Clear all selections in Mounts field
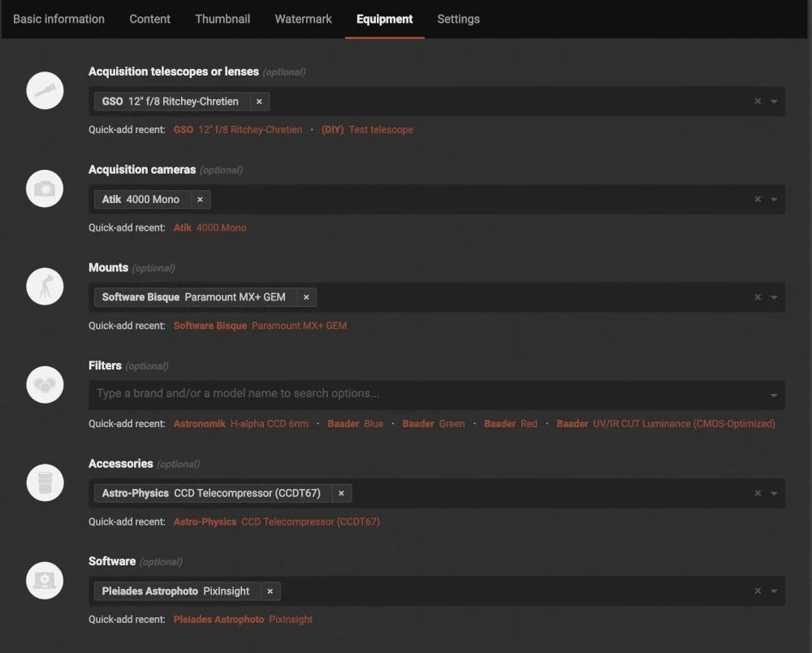This screenshot has height=653, width=812. (x=758, y=297)
